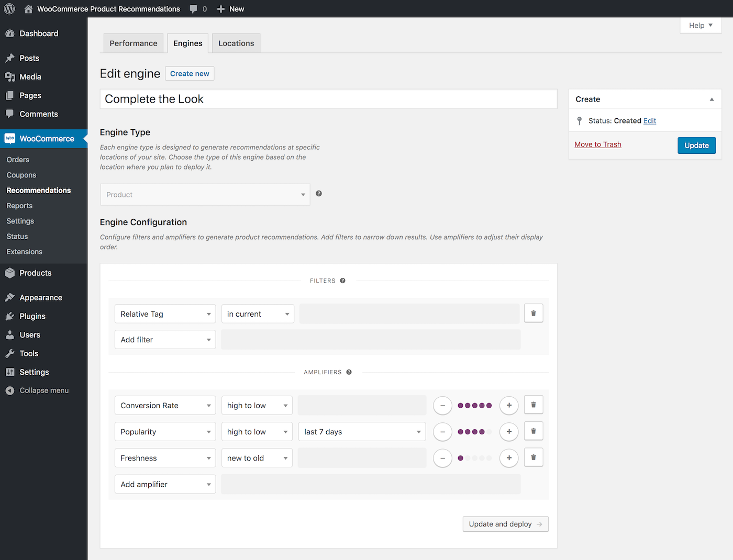Viewport: 733px width, 560px height.
Task: Decrease Freshness weight with minus
Action: pyautogui.click(x=442, y=458)
